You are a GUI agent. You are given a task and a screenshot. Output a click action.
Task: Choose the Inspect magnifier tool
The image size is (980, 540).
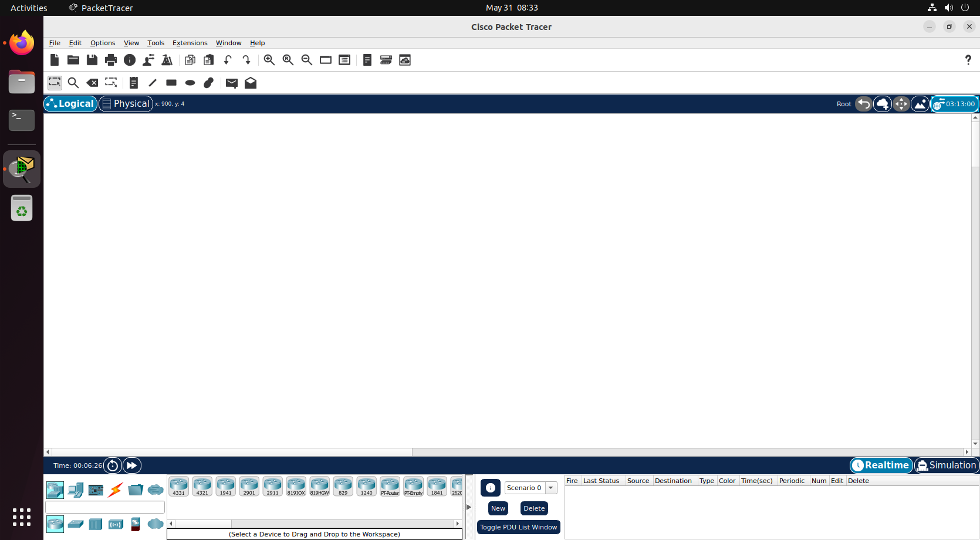(73, 83)
